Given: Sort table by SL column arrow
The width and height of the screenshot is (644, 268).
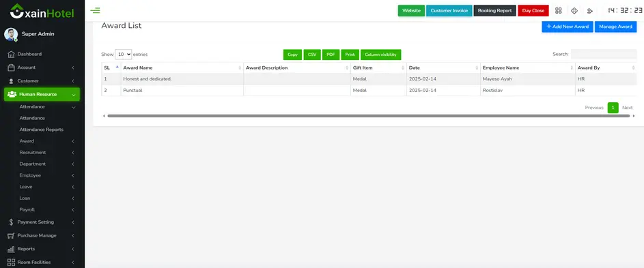Looking at the screenshot, I should pos(117,68).
